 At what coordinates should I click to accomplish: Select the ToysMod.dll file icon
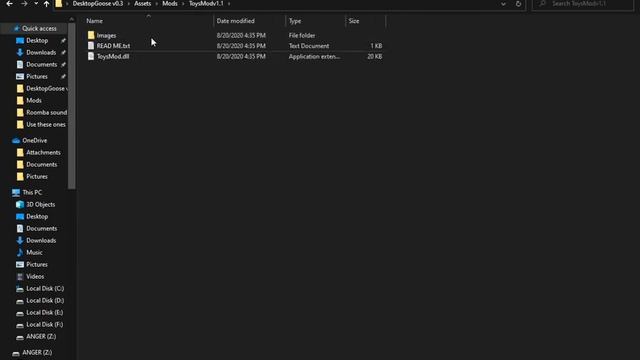tap(91, 56)
